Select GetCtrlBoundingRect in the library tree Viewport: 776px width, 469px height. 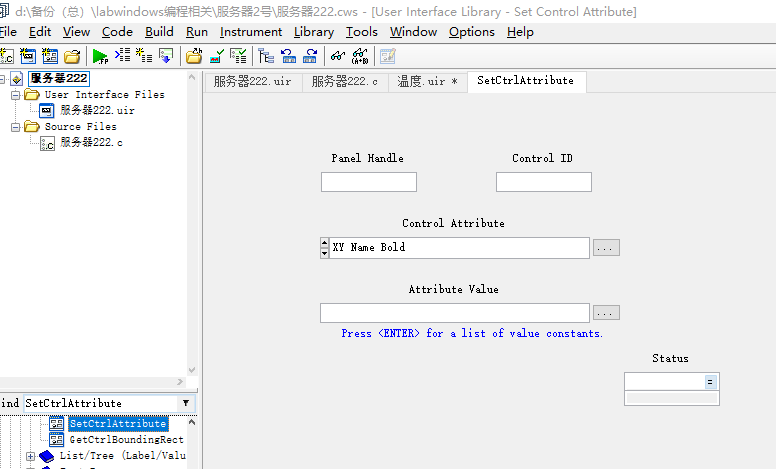coord(126,439)
